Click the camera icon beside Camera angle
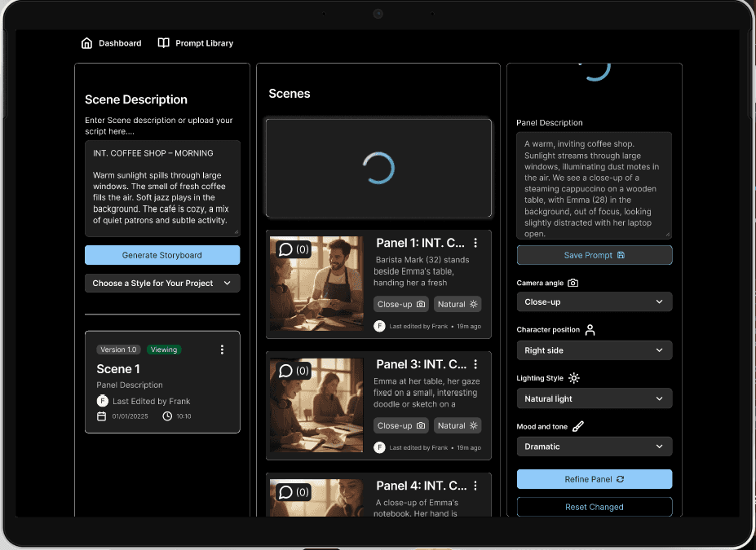The image size is (756, 550). (x=573, y=283)
